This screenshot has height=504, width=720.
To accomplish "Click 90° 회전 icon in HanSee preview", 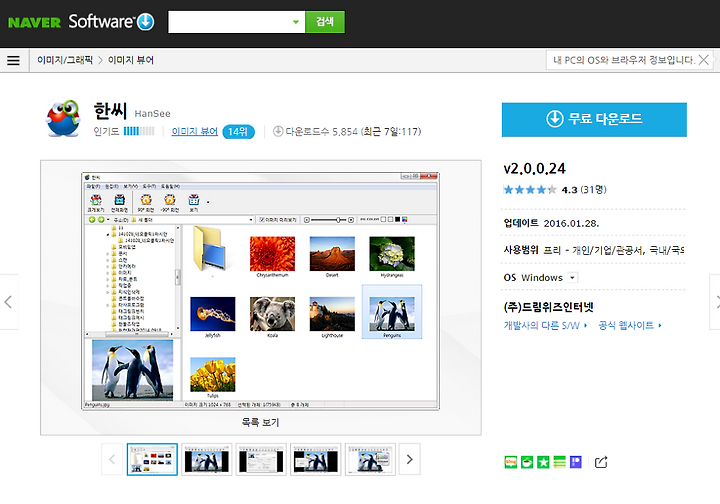I will 146,202.
